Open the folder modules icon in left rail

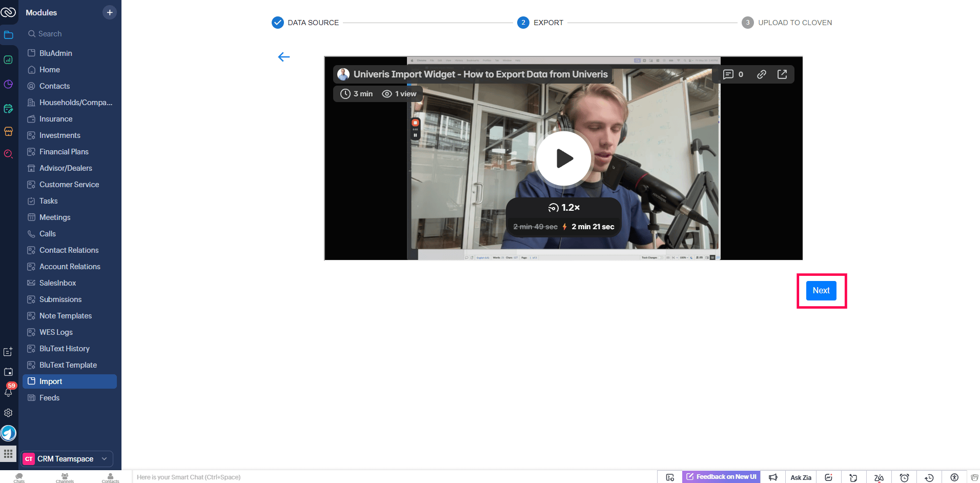tap(8, 35)
